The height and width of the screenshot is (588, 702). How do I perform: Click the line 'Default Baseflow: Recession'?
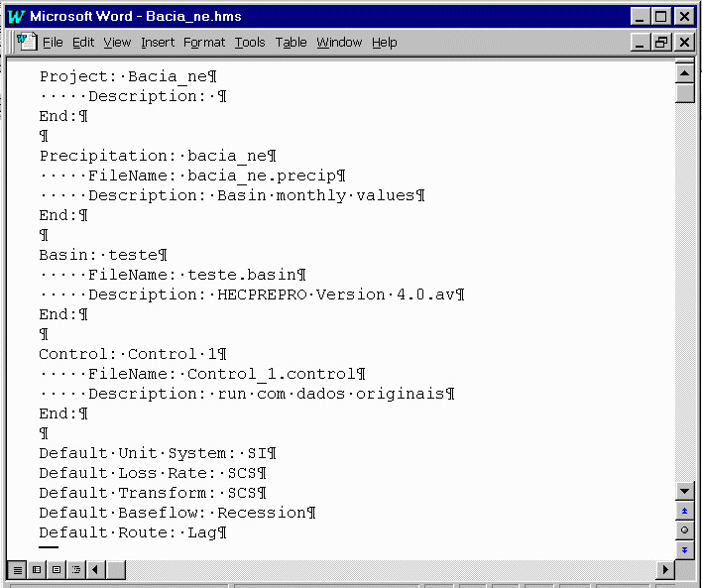coord(177,513)
